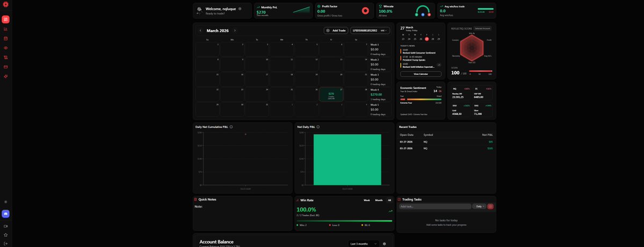Go to next month after March 2026
The height and width of the screenshot is (247, 644).
coord(235,31)
